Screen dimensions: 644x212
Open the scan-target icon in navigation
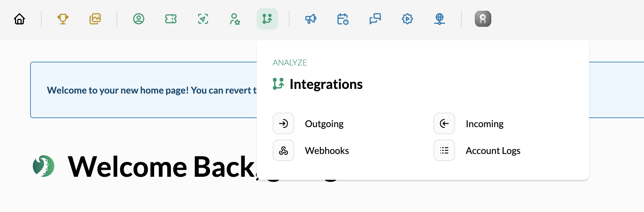click(203, 19)
